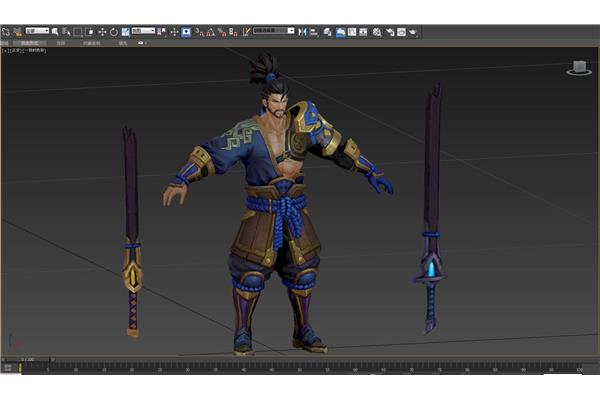600x400 pixels.
Task: Click the Unlink Selection tool
Action: click(6, 31)
